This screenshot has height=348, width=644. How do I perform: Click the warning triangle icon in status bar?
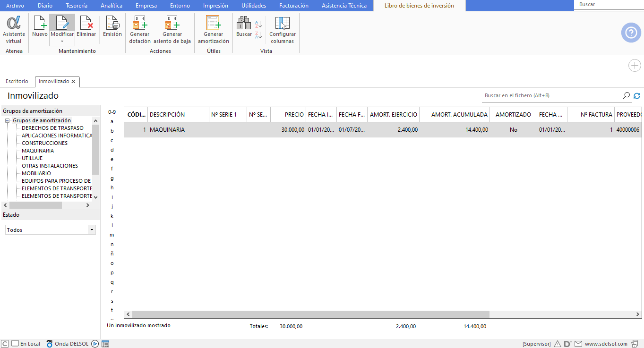(558, 344)
